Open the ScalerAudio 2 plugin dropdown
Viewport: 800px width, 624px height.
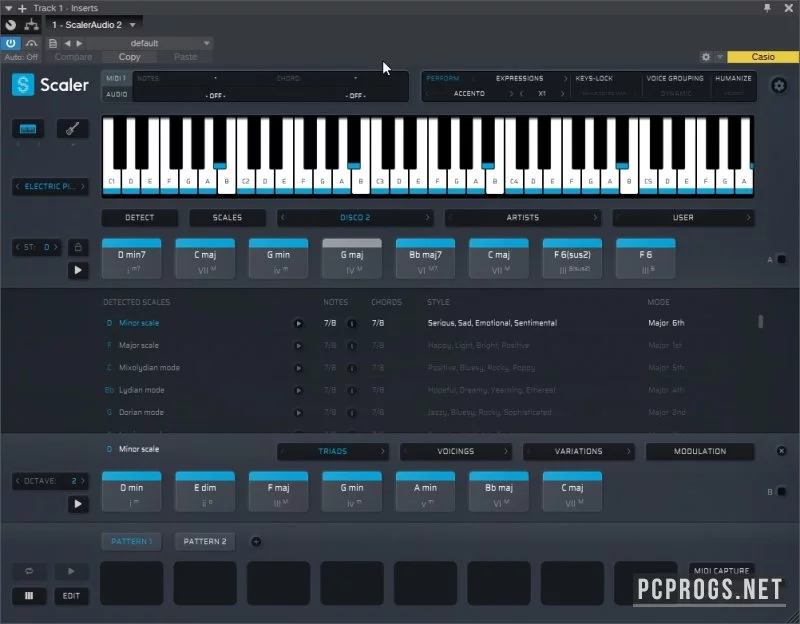(x=94, y=24)
